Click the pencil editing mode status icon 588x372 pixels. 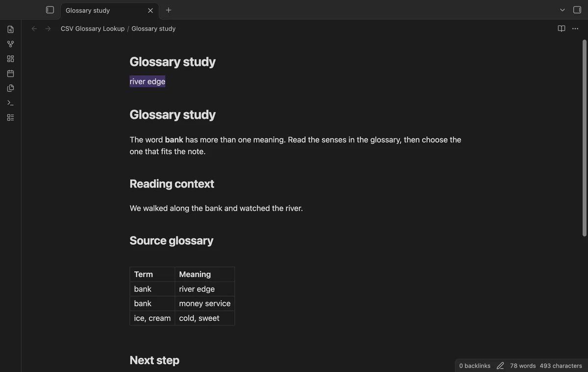point(500,366)
